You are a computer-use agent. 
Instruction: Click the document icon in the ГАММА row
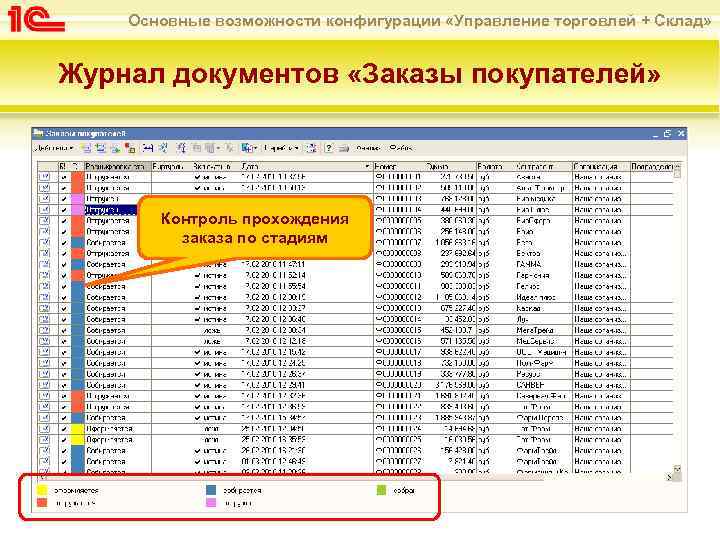[44, 264]
